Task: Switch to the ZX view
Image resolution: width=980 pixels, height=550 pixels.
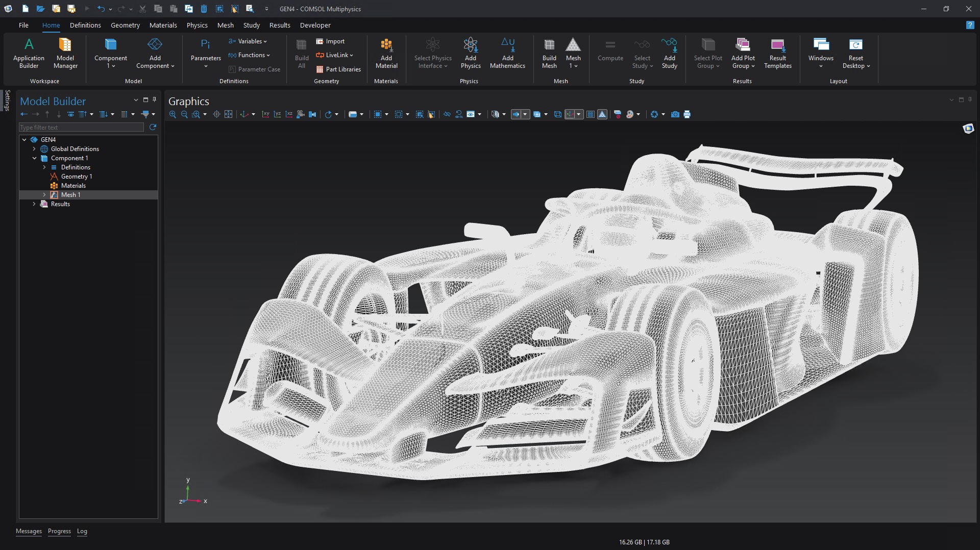Action: (x=289, y=114)
